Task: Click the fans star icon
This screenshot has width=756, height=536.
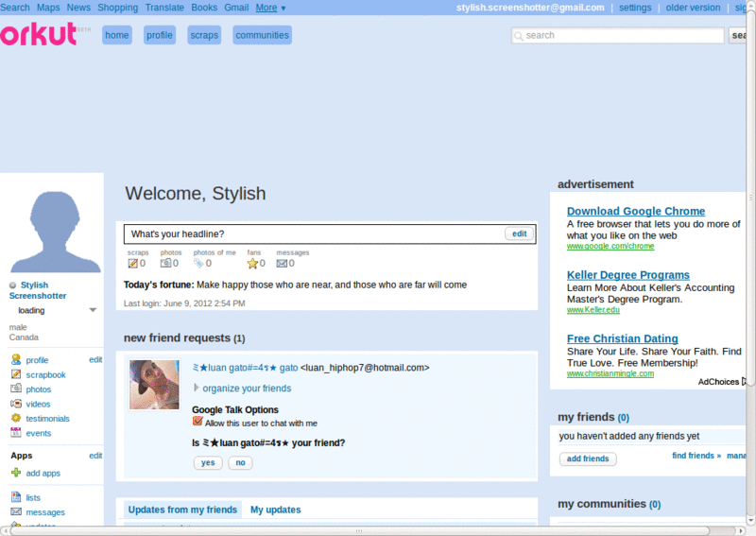Action: pos(252,264)
